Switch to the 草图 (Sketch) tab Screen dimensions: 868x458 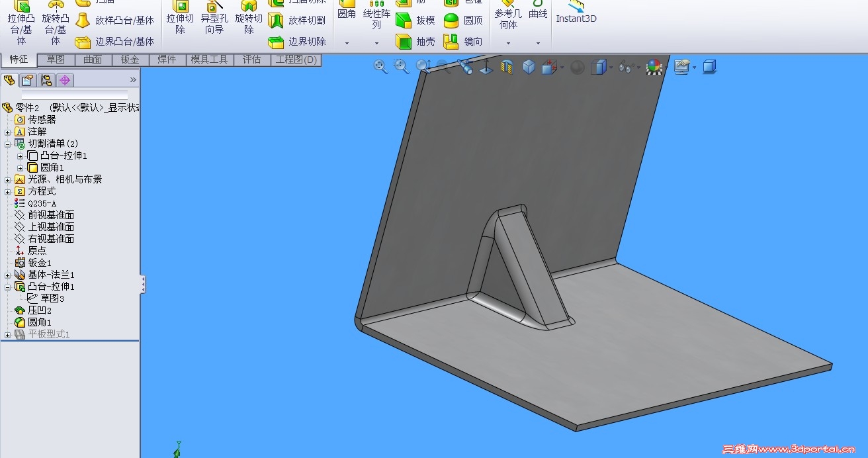pos(56,60)
